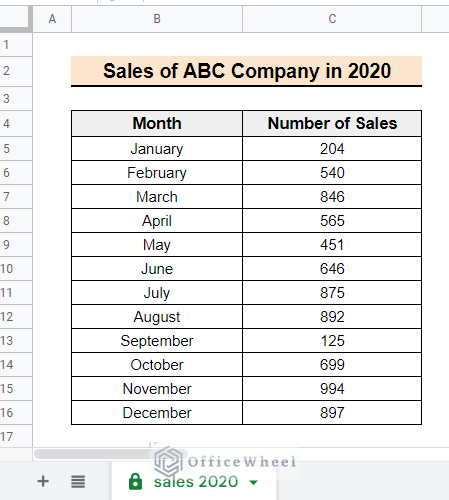
Task: Select column A header
Action: tap(52, 19)
